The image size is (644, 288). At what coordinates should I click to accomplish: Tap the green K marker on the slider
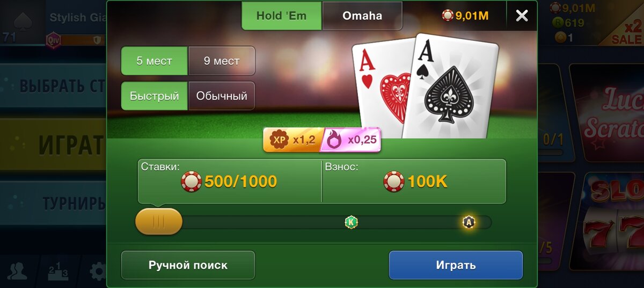[x=351, y=221]
